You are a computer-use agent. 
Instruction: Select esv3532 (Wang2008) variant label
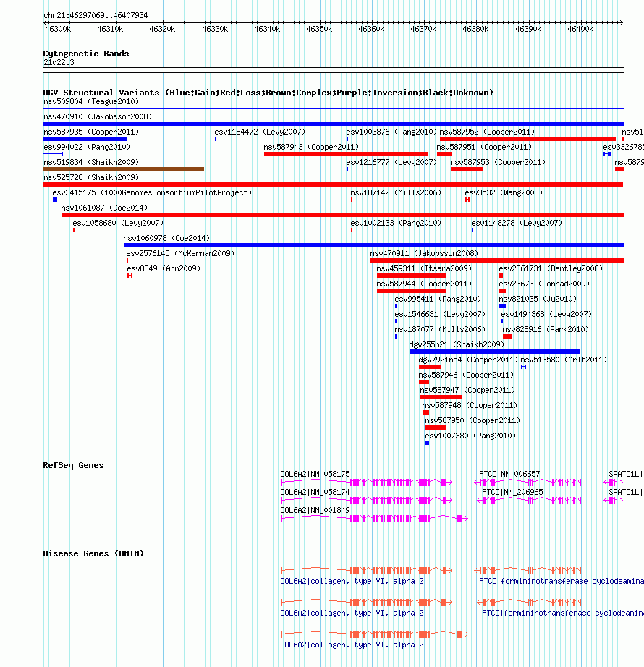504,192
